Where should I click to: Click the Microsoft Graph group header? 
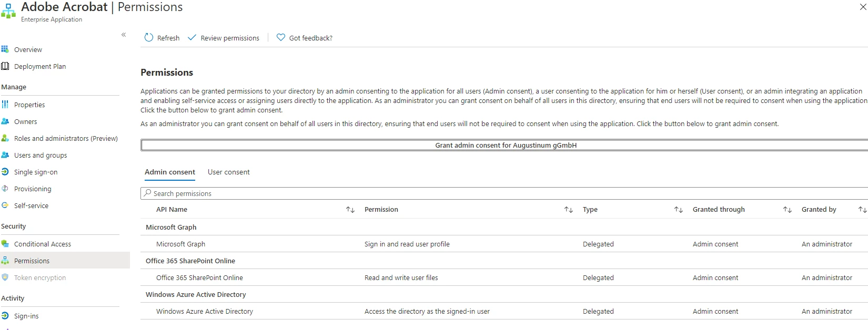click(171, 227)
